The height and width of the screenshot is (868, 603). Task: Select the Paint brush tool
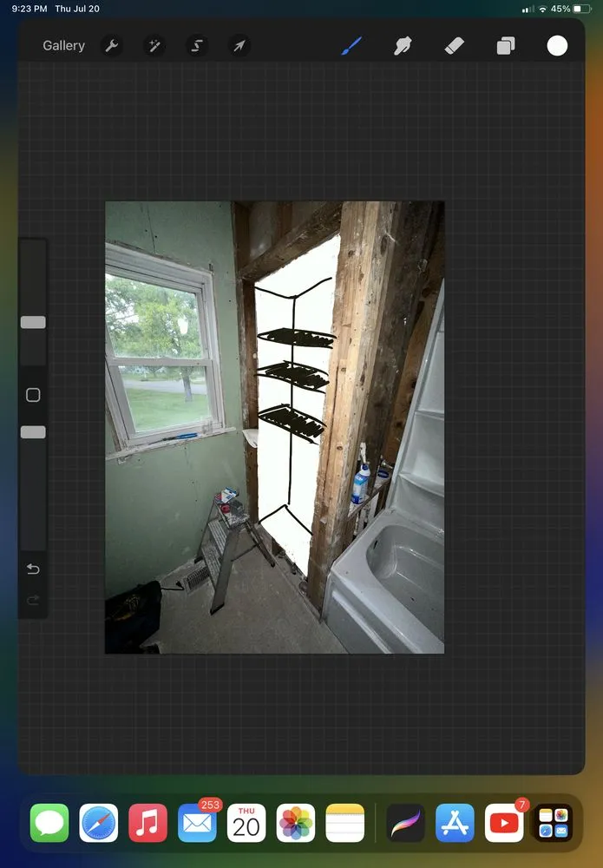click(x=350, y=46)
